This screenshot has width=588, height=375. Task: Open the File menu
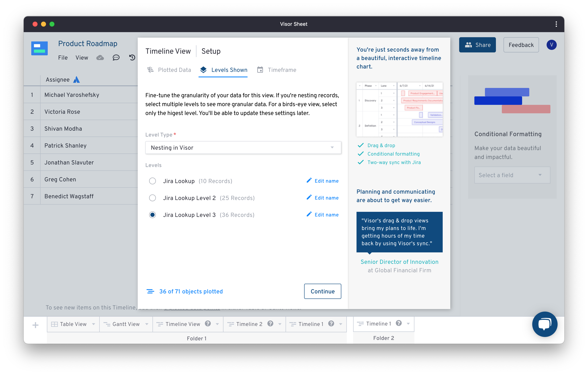coord(63,58)
